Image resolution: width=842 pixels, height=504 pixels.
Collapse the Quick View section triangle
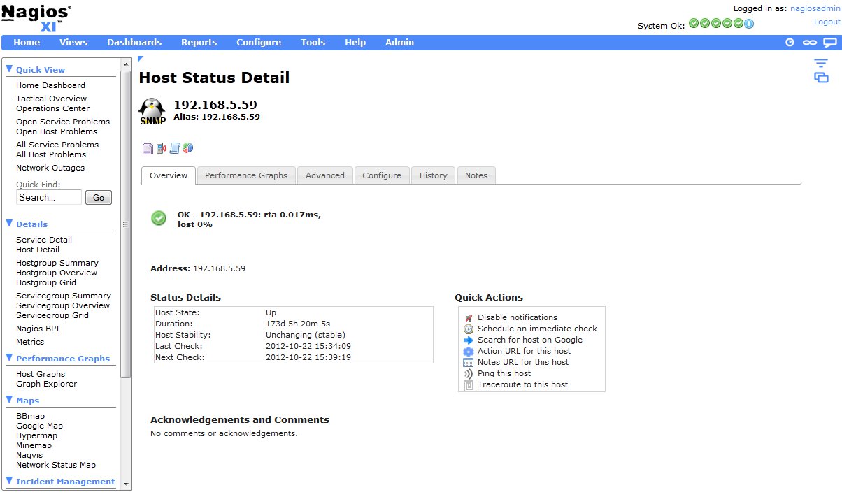click(x=10, y=69)
